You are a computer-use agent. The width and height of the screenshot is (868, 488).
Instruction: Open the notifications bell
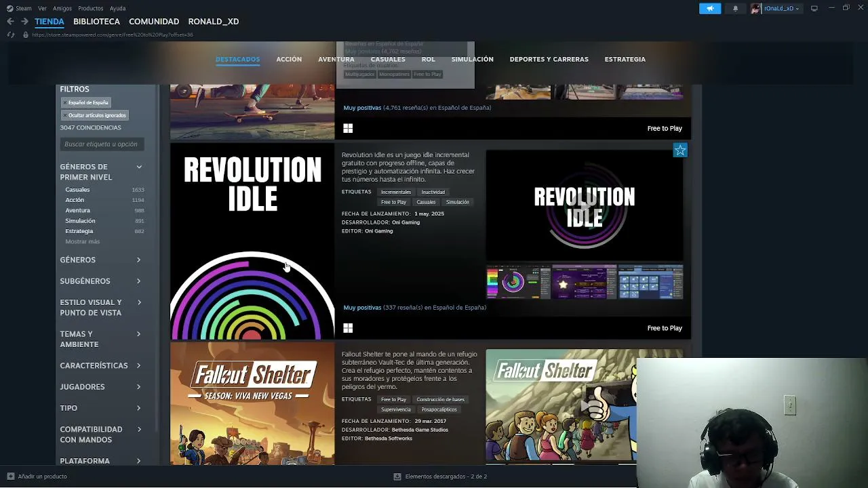pos(735,8)
